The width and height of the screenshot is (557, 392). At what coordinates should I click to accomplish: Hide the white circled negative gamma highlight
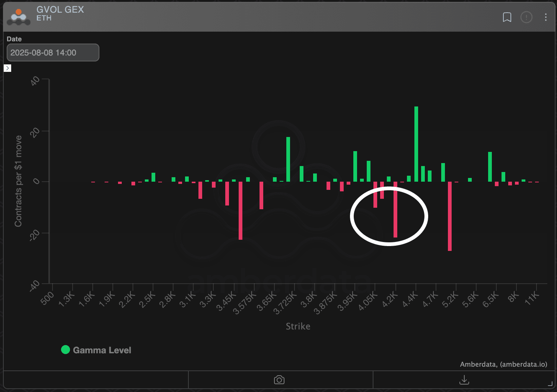(389, 216)
